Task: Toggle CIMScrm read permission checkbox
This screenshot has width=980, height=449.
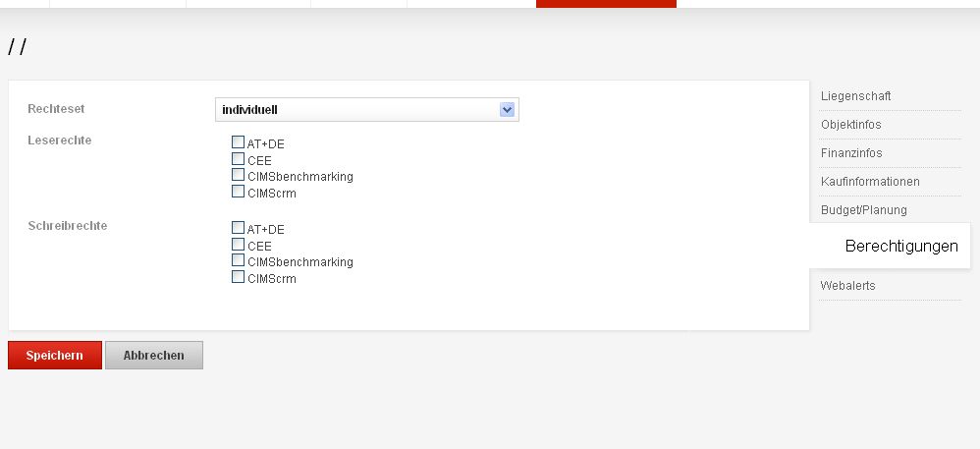Action: [238, 192]
